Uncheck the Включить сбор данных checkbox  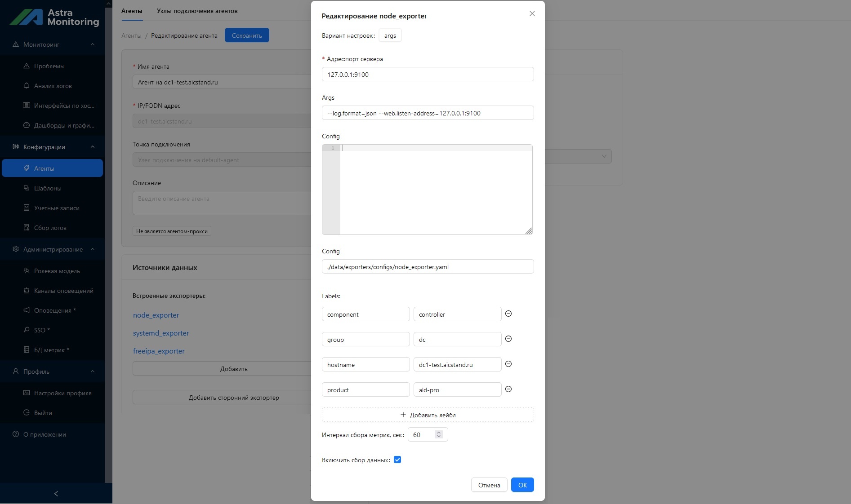tap(397, 460)
